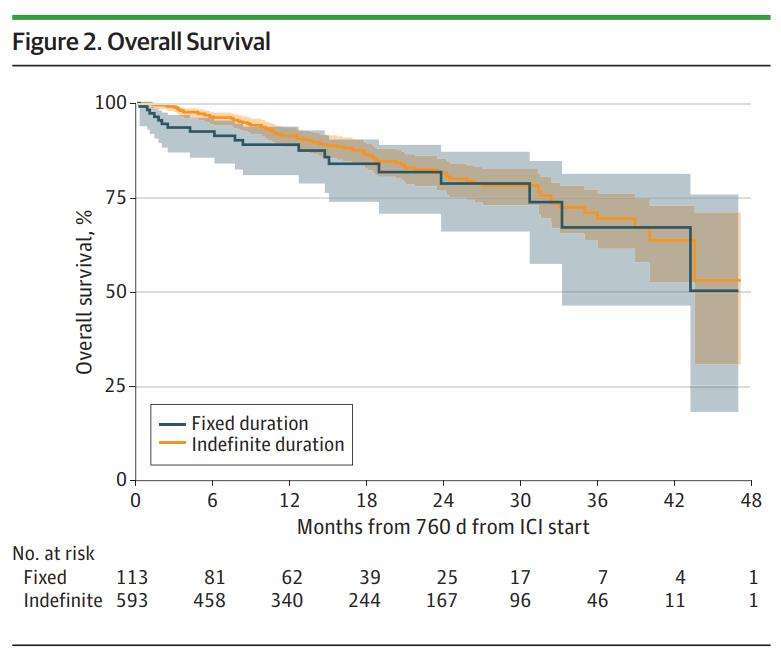The height and width of the screenshot is (652, 781).
Task: Select the "Indefinite duration" legend label
Action: 267,444
